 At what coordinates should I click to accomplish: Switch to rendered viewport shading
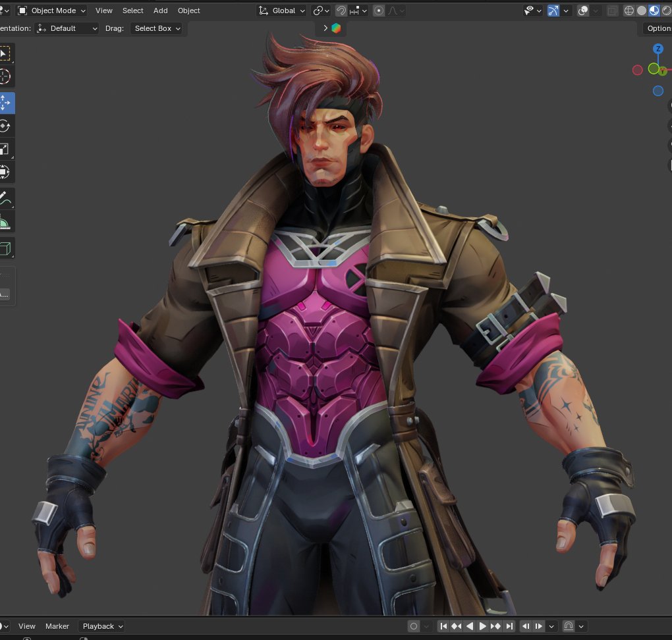pos(667,11)
